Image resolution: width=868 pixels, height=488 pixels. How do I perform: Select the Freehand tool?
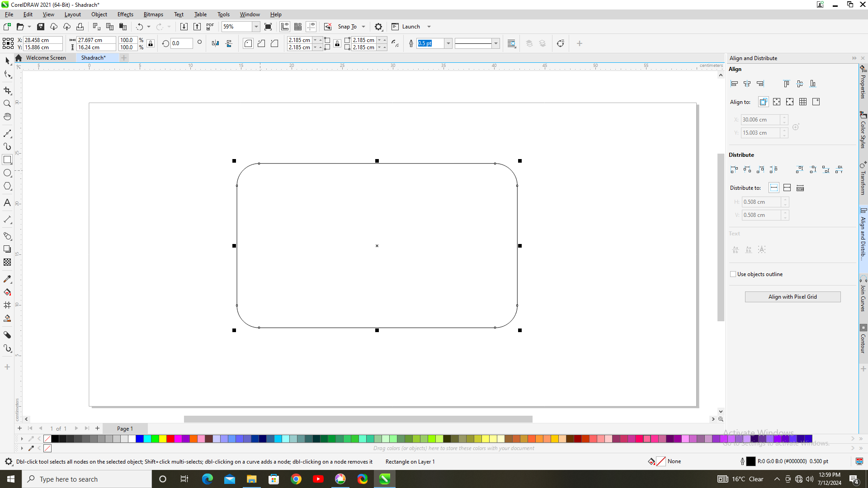[7, 133]
